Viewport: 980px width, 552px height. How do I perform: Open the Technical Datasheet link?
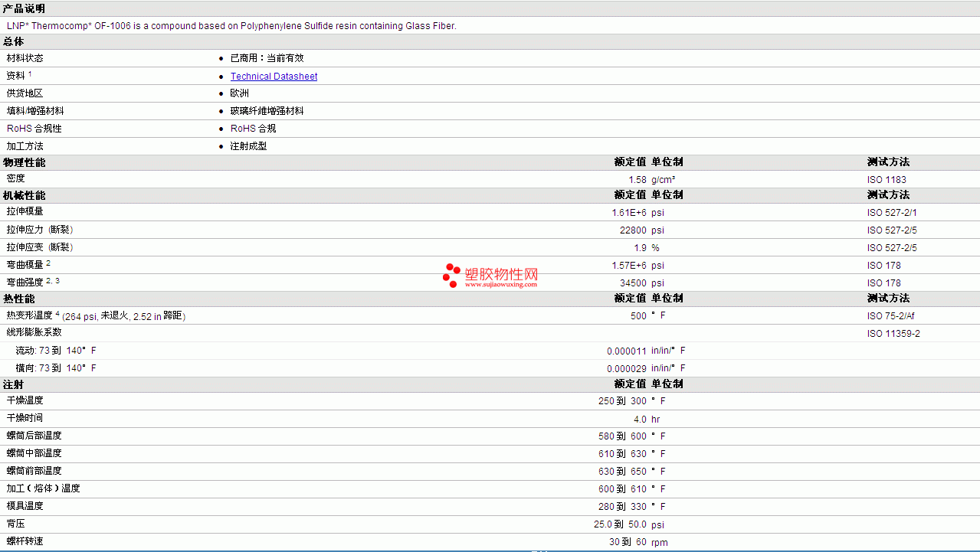(x=274, y=77)
